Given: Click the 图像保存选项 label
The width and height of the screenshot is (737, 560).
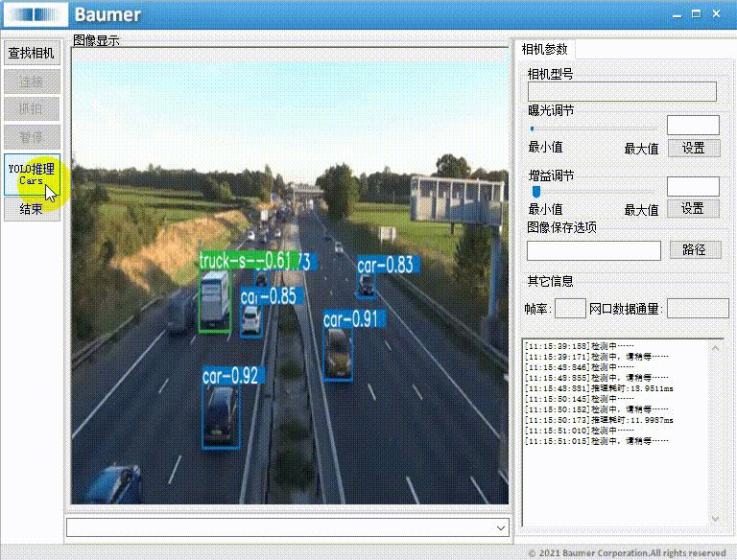Looking at the screenshot, I should coord(561,227).
